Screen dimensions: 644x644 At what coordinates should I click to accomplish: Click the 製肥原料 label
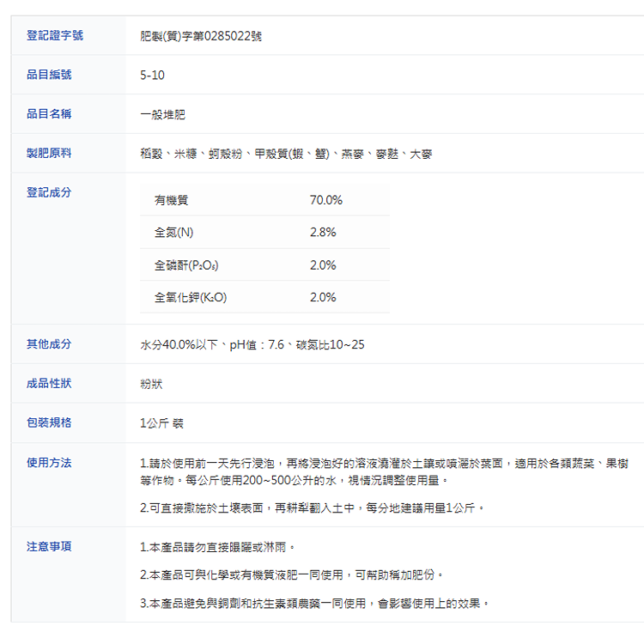[x=49, y=153]
